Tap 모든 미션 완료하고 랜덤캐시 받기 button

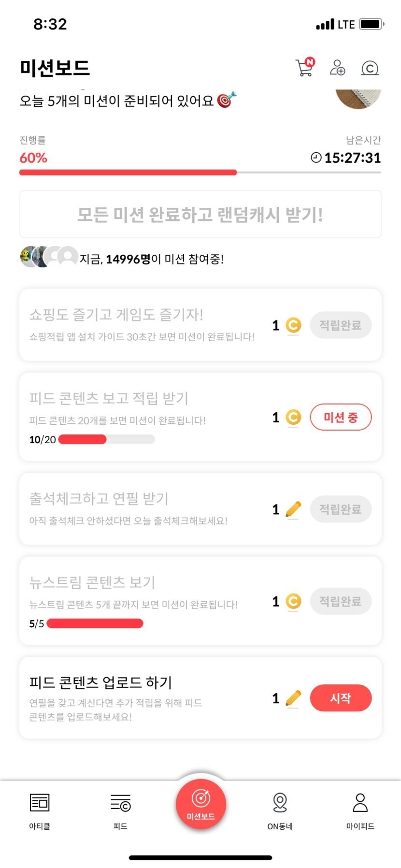point(200,215)
